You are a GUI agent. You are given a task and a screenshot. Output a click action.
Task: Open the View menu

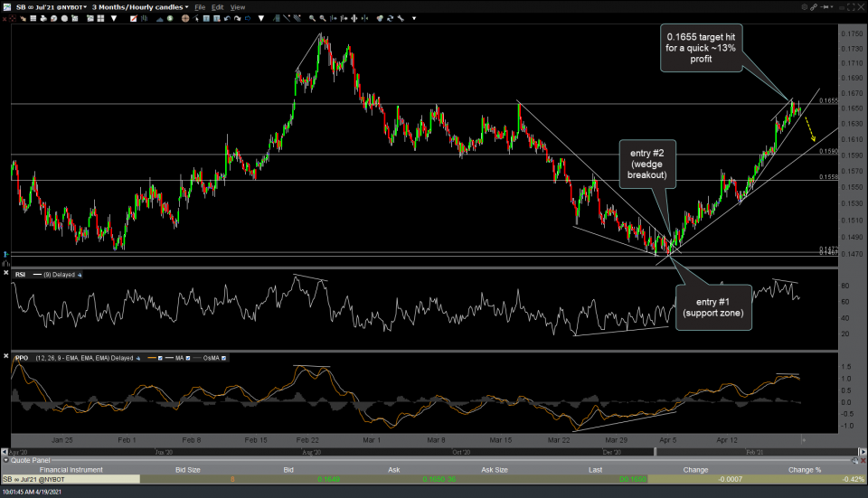tap(237, 7)
